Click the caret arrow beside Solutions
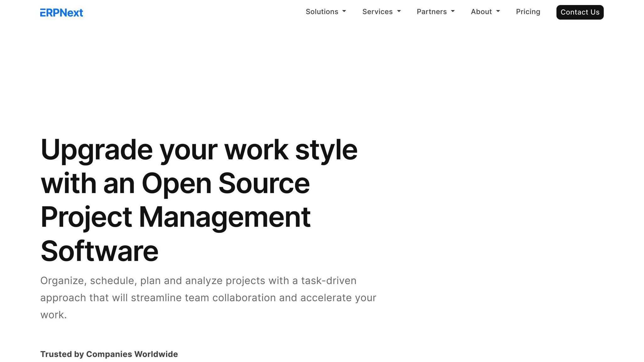This screenshot has width=644, height=362. (344, 11)
